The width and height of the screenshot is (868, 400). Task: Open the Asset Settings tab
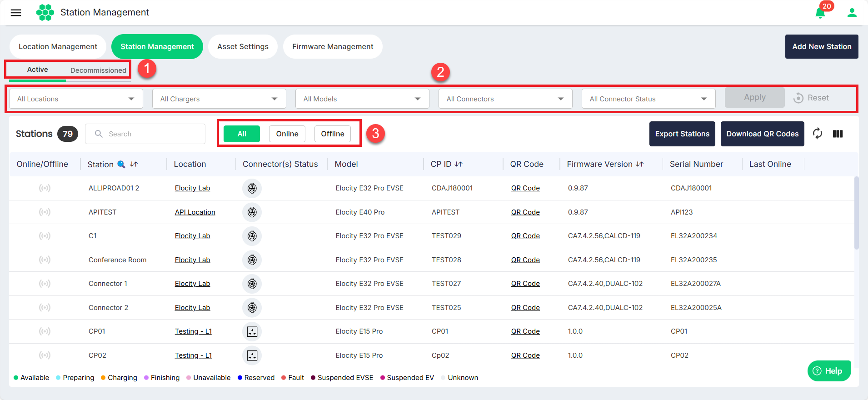(243, 46)
